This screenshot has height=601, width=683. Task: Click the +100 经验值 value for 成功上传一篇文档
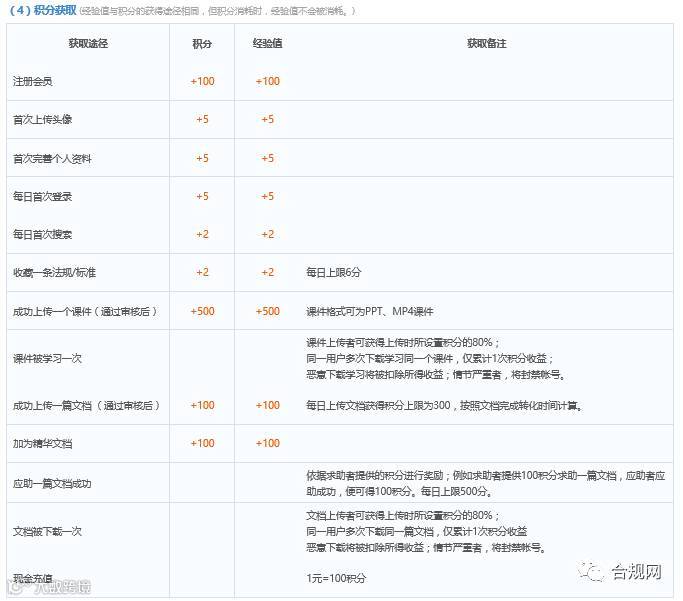pyautogui.click(x=267, y=405)
